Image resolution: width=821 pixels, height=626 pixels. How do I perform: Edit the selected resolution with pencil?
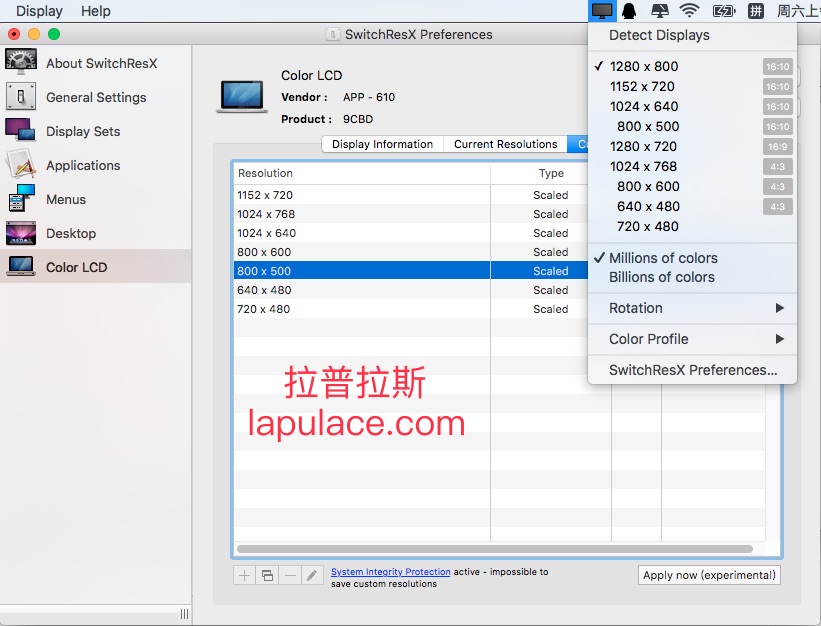click(x=312, y=576)
